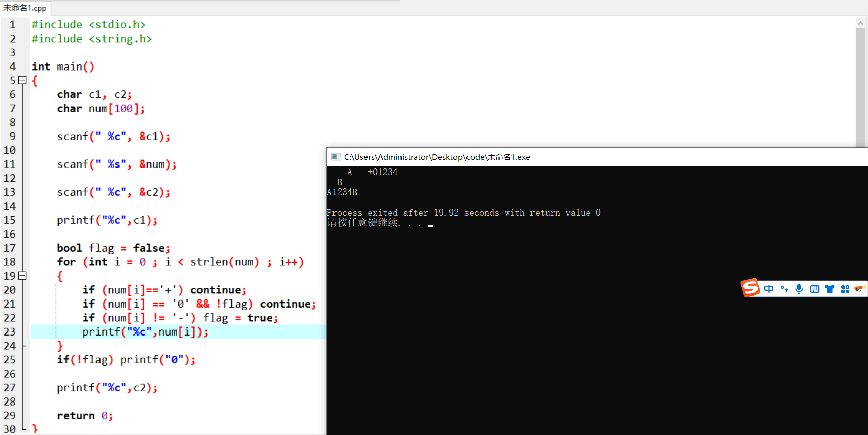The image size is (868, 435).
Task: Click the 'if (num[i]=='+') continue;' line
Action: click(164, 290)
